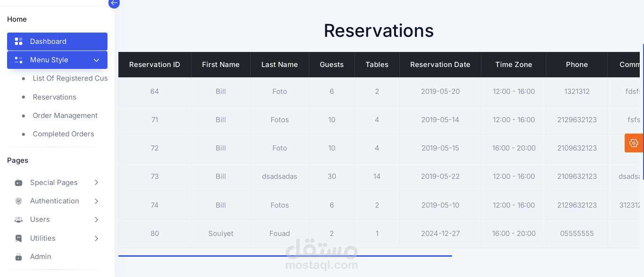Collapse sidebar with the blue arrow button
644x277 pixels.
114,3
